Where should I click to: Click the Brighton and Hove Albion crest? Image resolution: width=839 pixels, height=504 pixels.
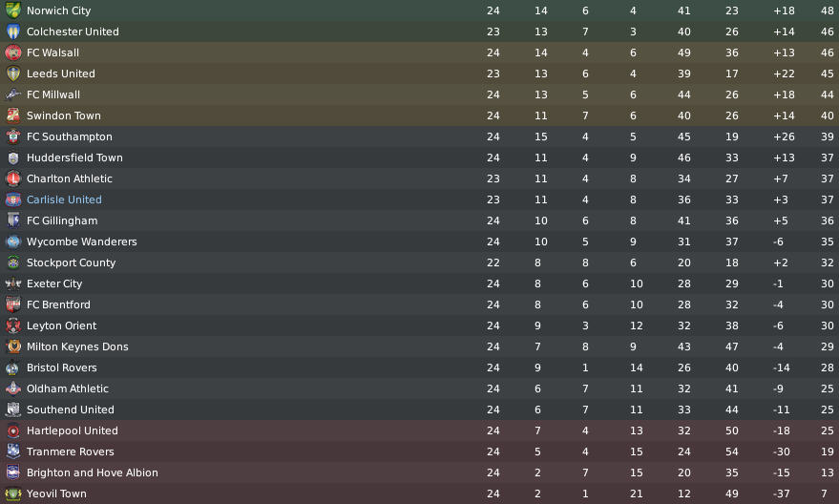(x=12, y=472)
